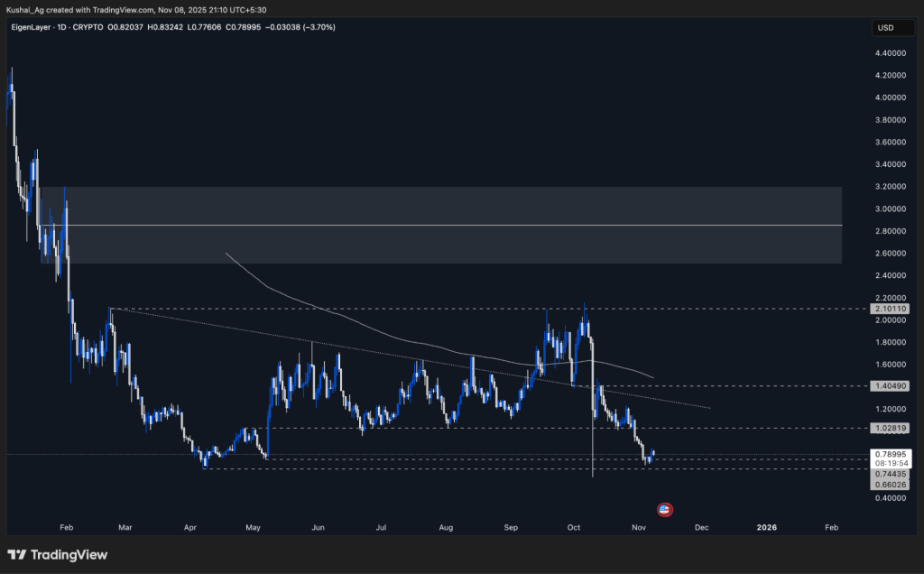Screen dimensions: 924x574
Task: Click the 4.40000 price scale value
Action: pos(891,53)
